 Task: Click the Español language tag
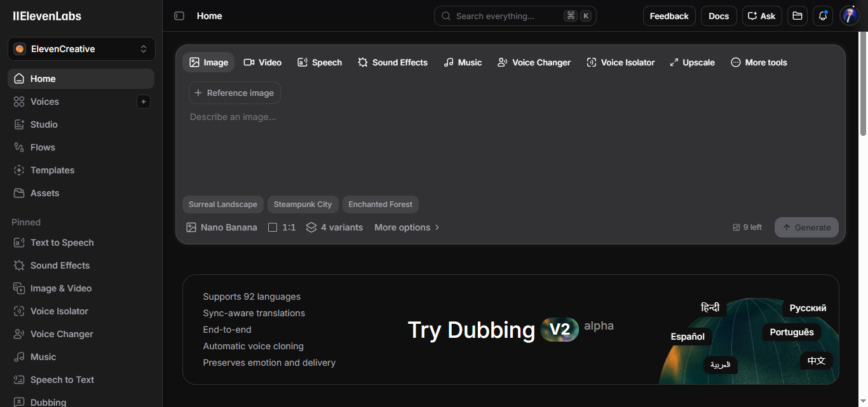click(688, 337)
